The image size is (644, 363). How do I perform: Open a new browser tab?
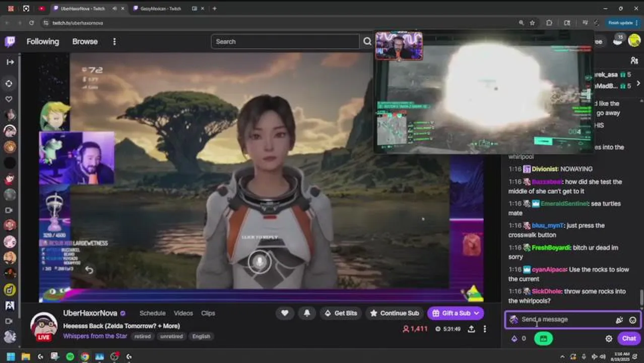point(214,9)
